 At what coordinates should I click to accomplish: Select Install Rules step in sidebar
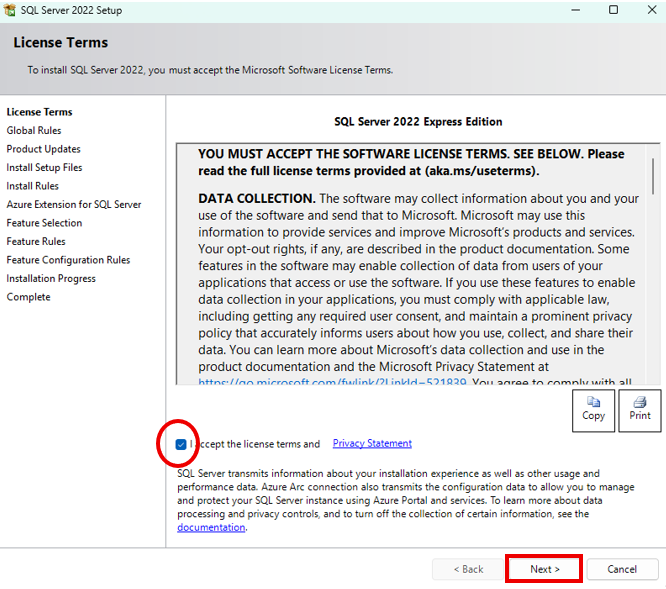point(32,186)
